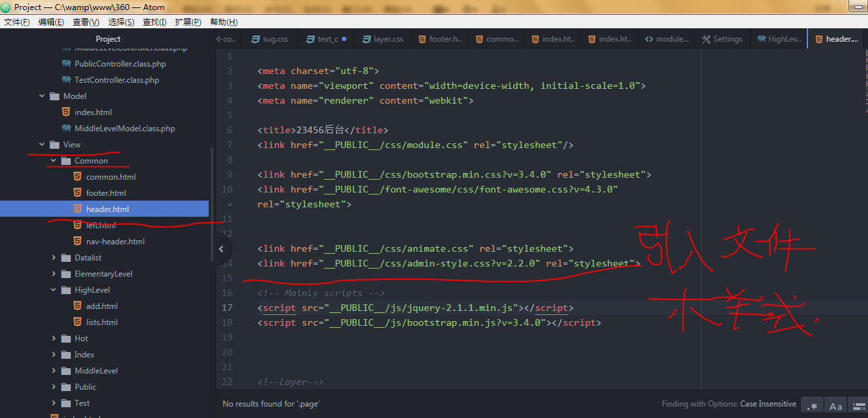The image size is (868, 418).
Task: Click the CSS icon on layer.css tab
Action: (366, 39)
